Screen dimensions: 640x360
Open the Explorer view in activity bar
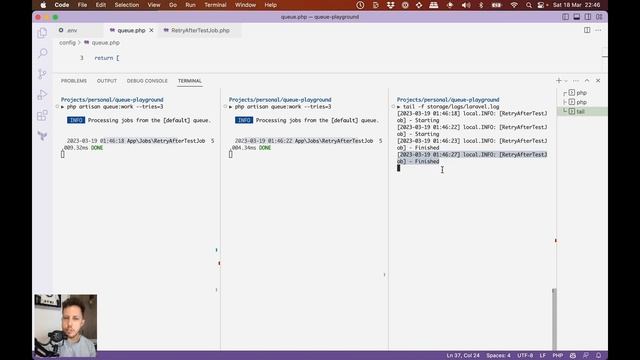coord(42,33)
